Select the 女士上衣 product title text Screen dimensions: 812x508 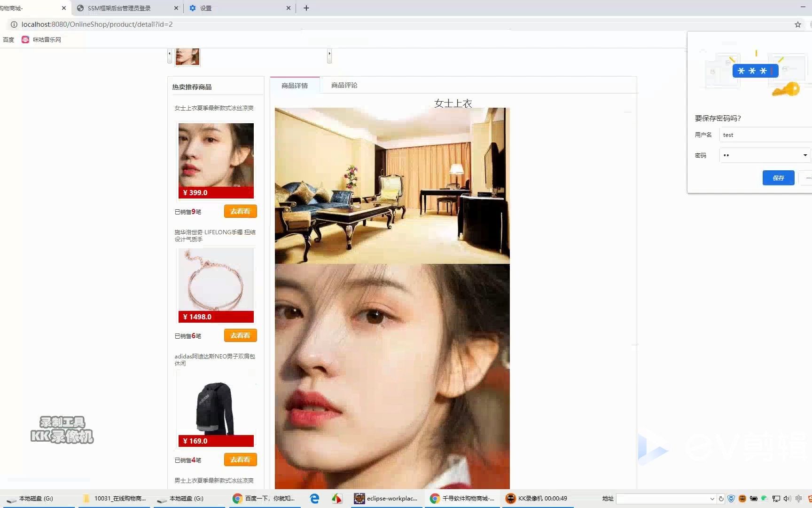point(453,103)
